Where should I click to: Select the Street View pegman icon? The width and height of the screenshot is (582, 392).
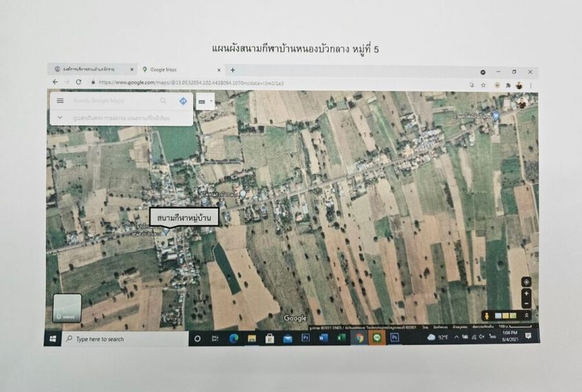click(486, 316)
